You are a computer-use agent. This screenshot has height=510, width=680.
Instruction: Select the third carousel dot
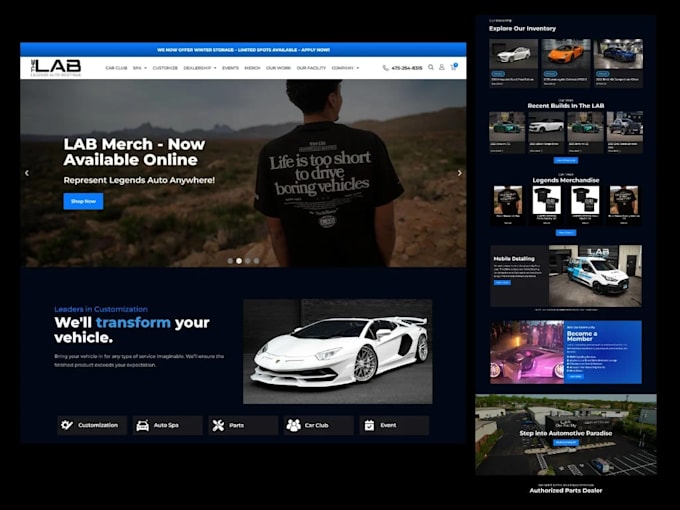(248, 261)
